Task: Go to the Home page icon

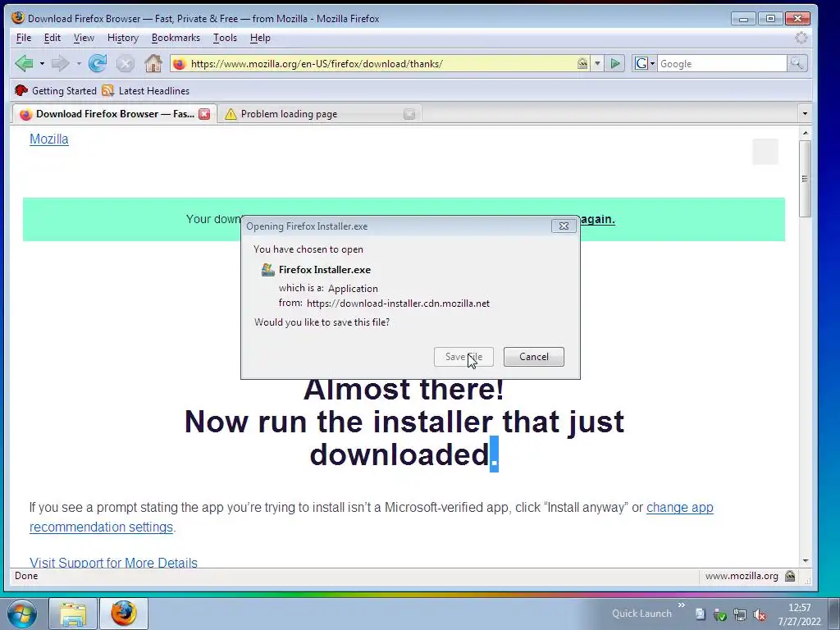Action: [153, 64]
